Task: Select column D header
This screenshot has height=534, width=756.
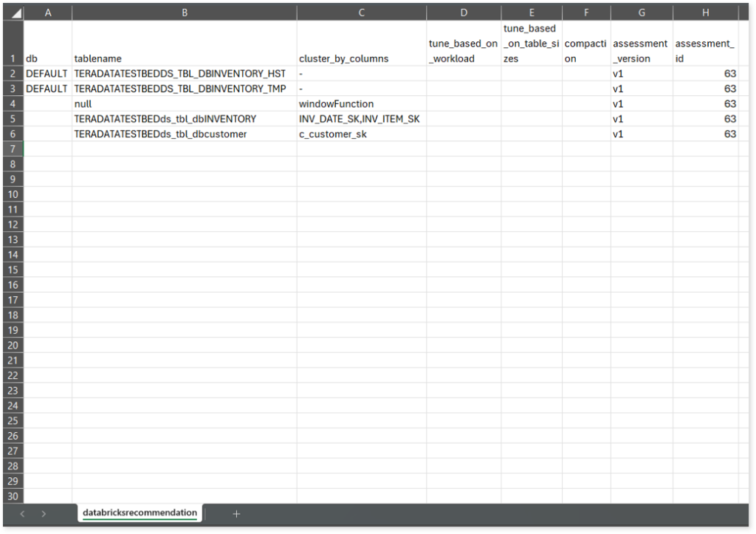Action: [x=464, y=13]
